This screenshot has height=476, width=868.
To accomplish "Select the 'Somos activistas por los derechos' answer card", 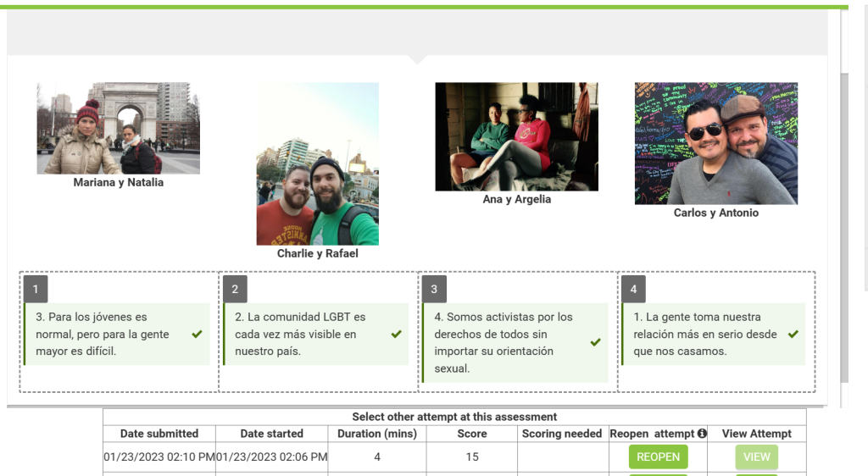I will 506,343.
